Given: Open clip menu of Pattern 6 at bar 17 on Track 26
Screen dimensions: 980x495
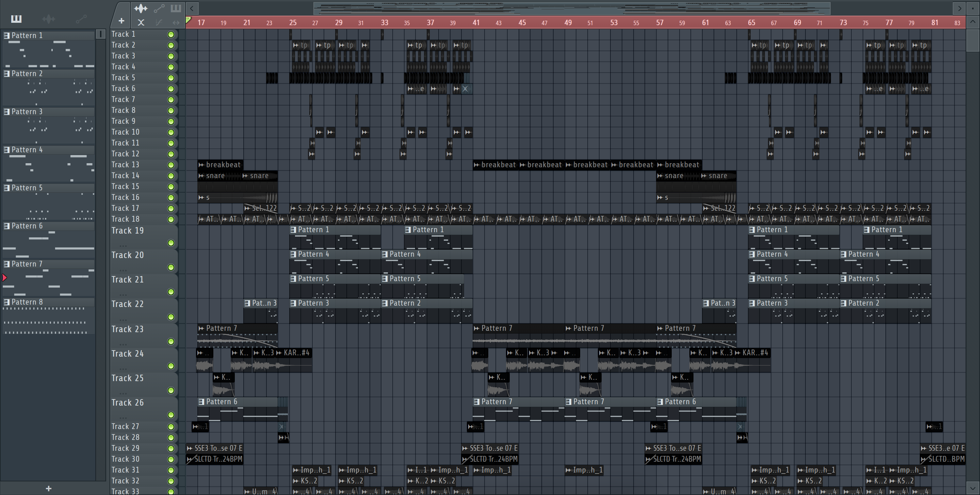Looking at the screenshot, I should coord(202,402).
